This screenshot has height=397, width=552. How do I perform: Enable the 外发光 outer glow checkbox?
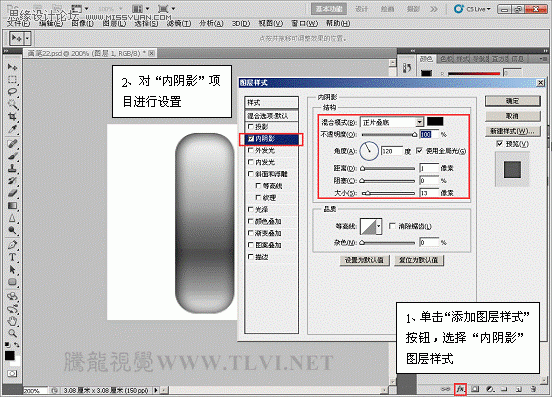pos(251,150)
